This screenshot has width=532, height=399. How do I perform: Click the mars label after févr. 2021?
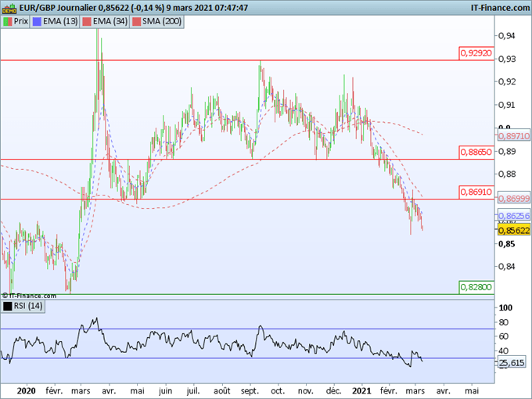[415, 391]
